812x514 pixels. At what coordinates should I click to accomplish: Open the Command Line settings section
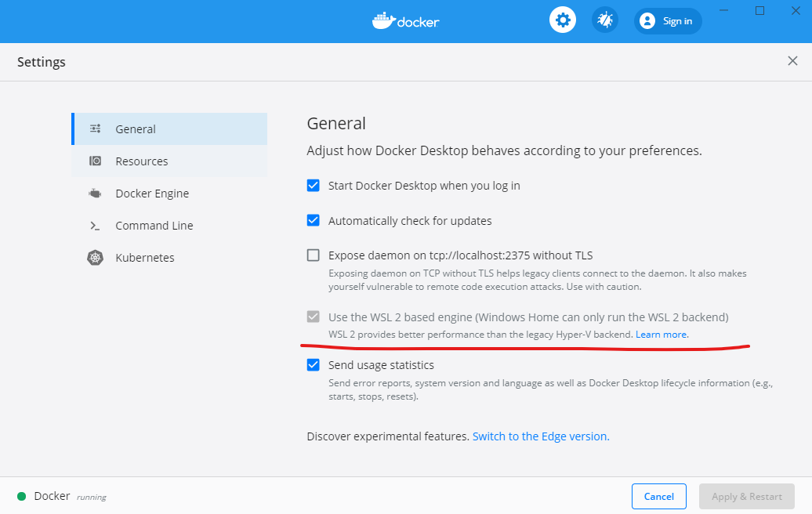click(x=169, y=226)
